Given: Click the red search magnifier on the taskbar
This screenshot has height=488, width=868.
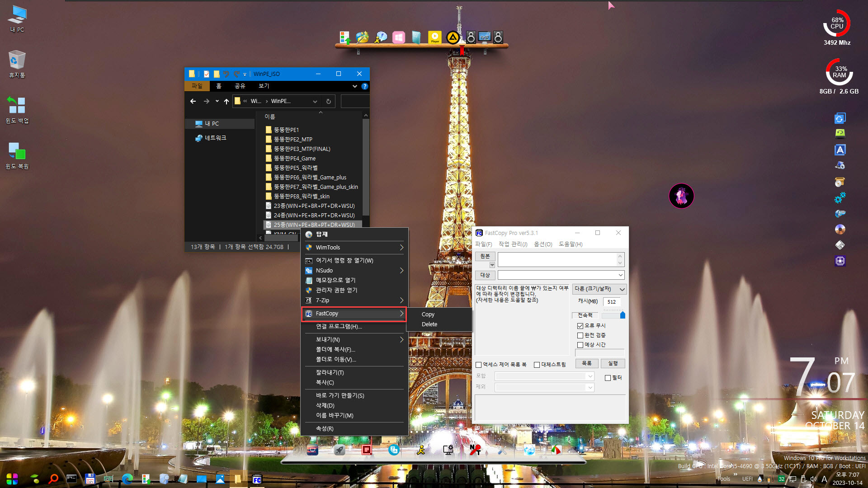Looking at the screenshot, I should (53, 479).
